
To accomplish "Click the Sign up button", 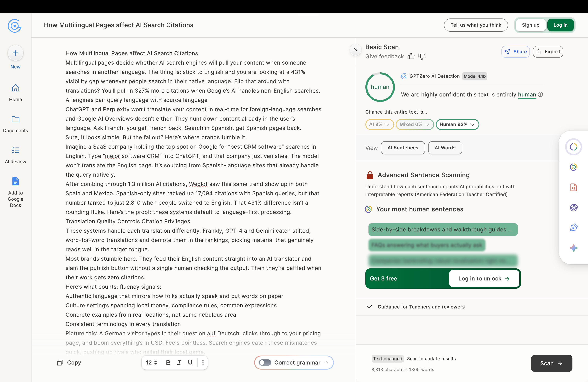I will click(x=530, y=25).
